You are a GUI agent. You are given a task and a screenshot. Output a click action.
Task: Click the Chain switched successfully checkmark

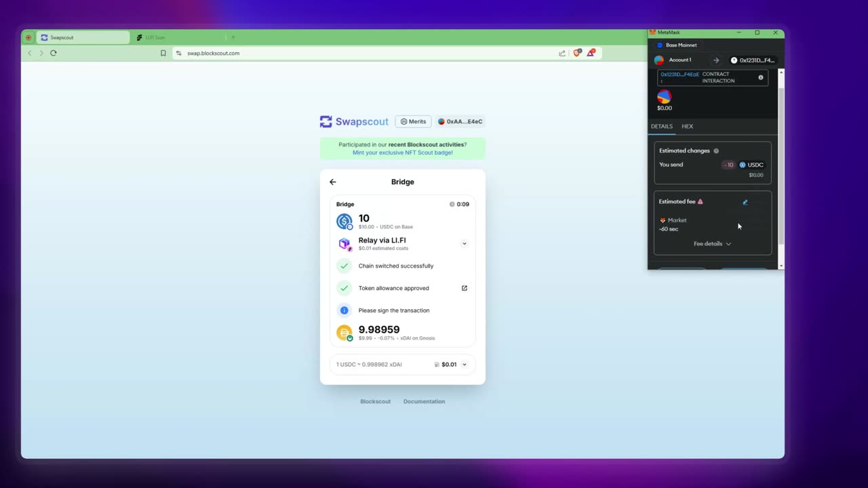[x=344, y=266]
